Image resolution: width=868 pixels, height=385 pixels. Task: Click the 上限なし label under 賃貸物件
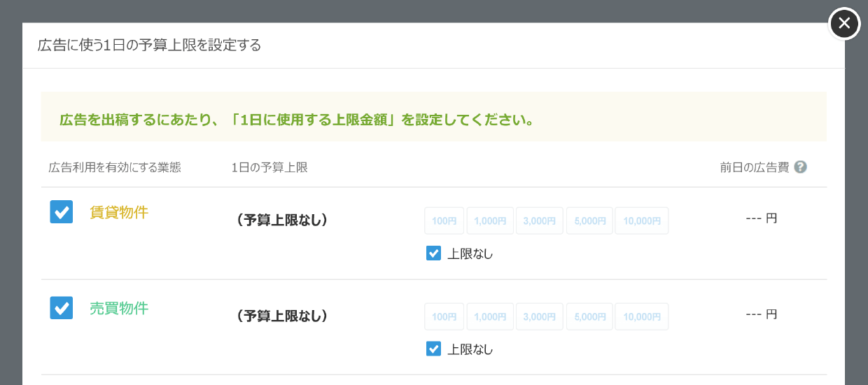pos(470,254)
